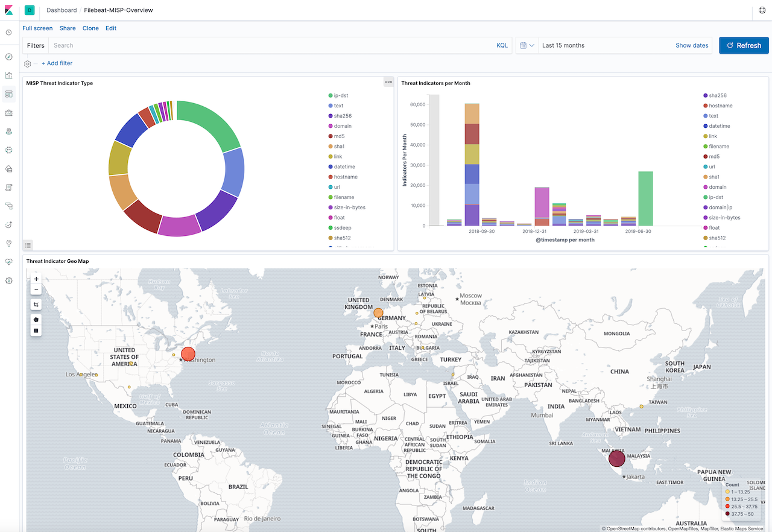Open the Discover app from sidebar
Image resolution: width=772 pixels, height=532 pixels.
(x=8, y=56)
